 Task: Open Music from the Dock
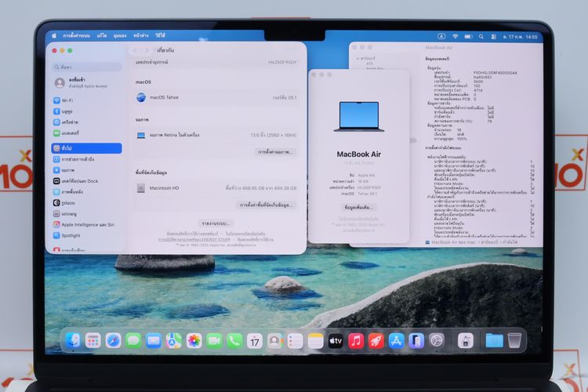click(x=356, y=341)
